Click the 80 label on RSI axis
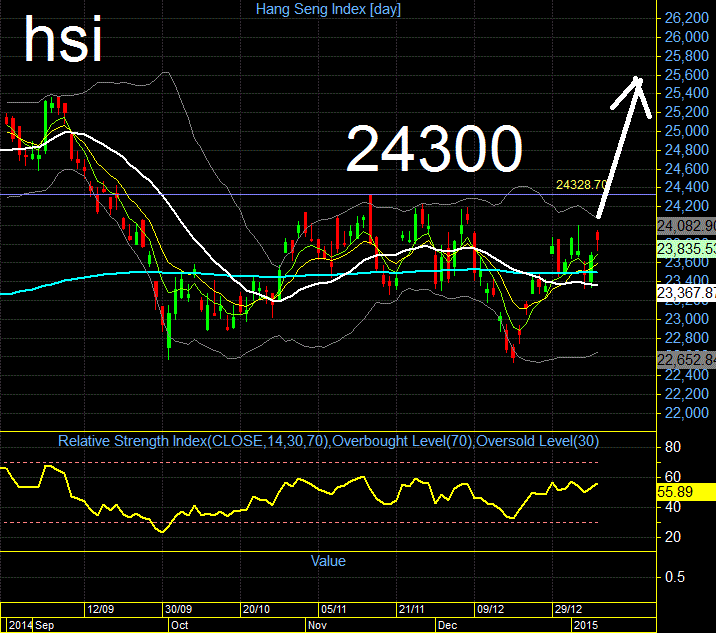 pyautogui.click(x=673, y=447)
